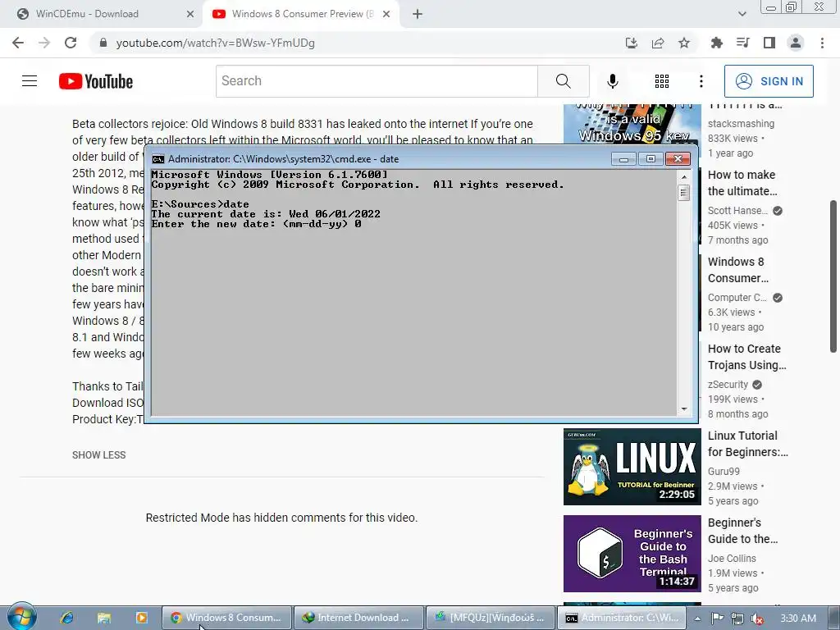
Task: Focus the YouTube Search field
Action: (377, 81)
